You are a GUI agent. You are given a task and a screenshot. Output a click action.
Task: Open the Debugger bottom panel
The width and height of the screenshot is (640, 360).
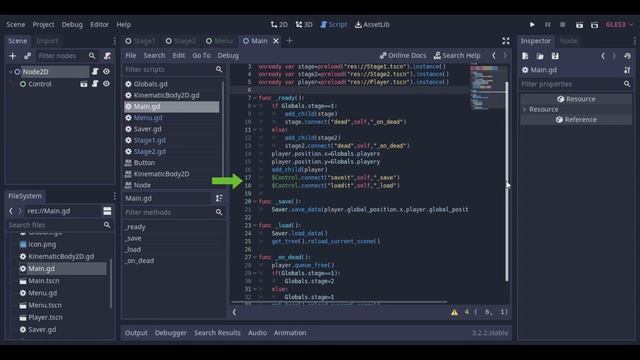[171, 333]
